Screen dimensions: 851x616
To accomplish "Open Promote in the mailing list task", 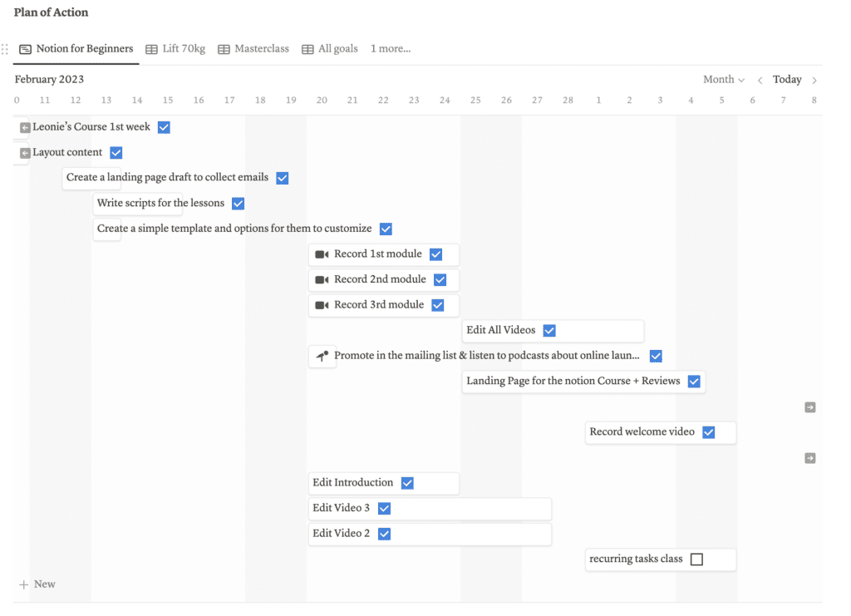I will tap(487, 356).
